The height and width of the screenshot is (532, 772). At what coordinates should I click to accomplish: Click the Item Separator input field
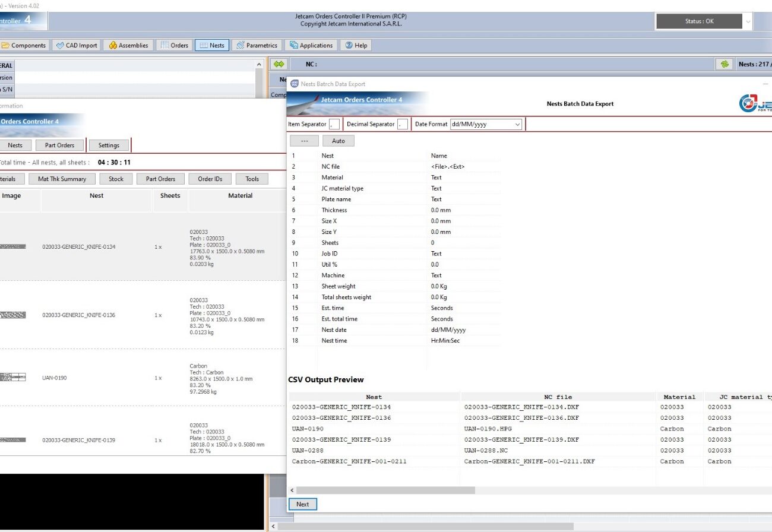pos(334,124)
